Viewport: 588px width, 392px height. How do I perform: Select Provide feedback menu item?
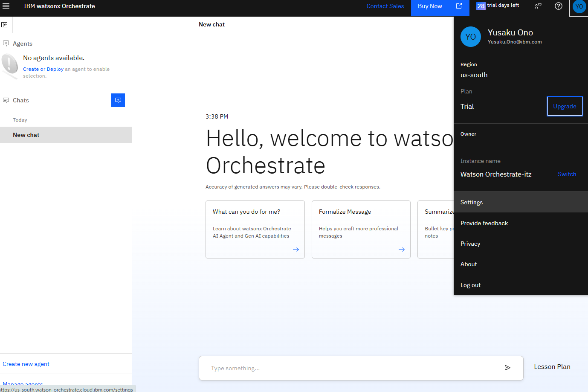[521, 223]
